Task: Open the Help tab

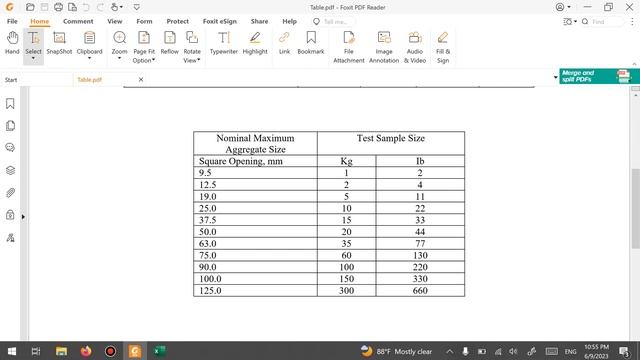Action: tap(289, 21)
